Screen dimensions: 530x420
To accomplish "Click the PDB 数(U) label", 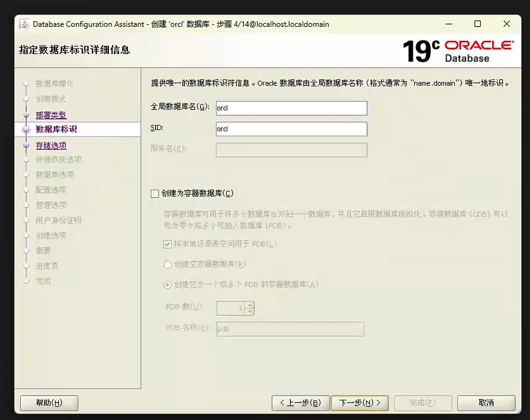I will coord(184,307).
